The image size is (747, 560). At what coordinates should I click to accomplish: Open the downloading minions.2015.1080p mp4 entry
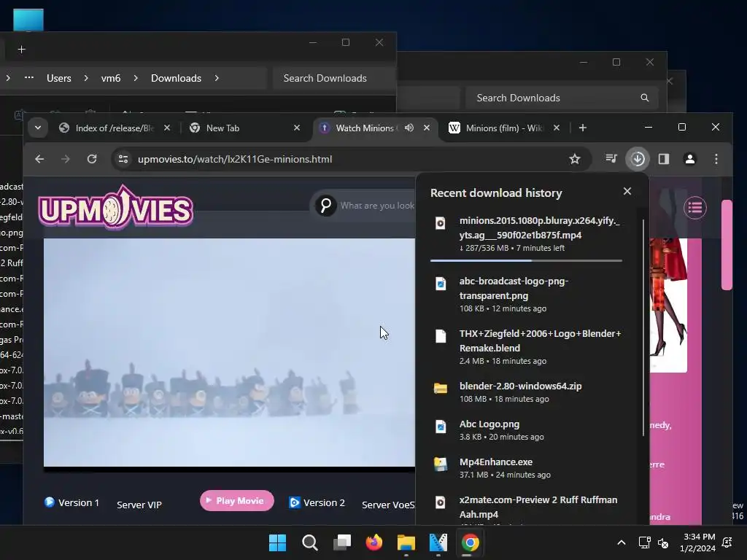coord(526,234)
